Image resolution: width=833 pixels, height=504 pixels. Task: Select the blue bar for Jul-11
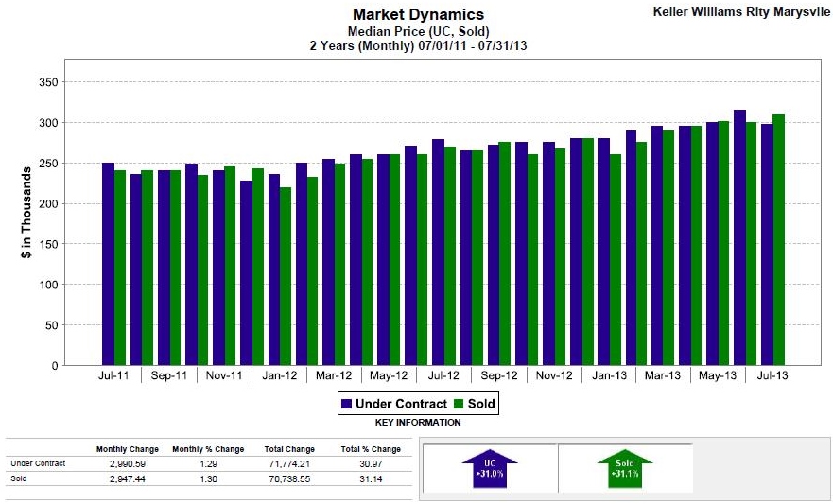coord(108,264)
